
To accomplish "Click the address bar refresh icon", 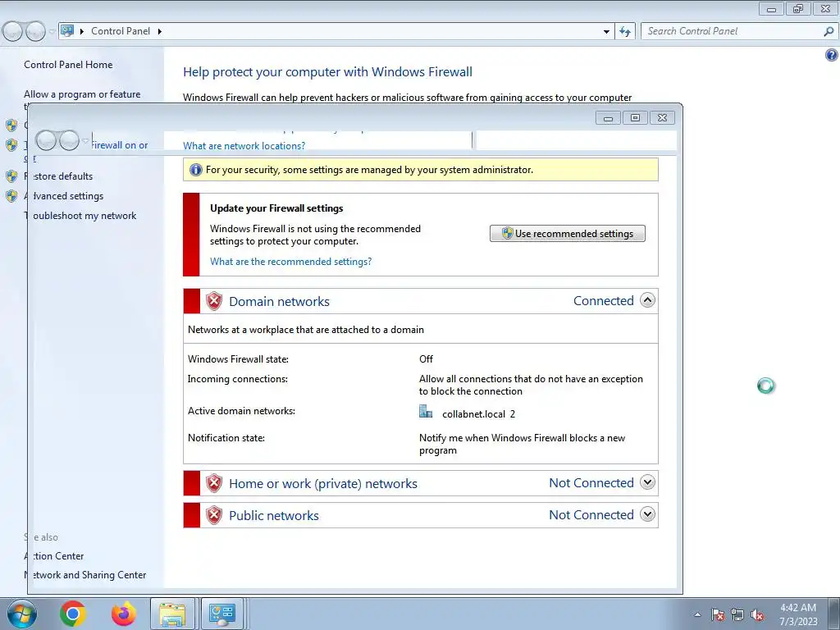I will click(625, 32).
